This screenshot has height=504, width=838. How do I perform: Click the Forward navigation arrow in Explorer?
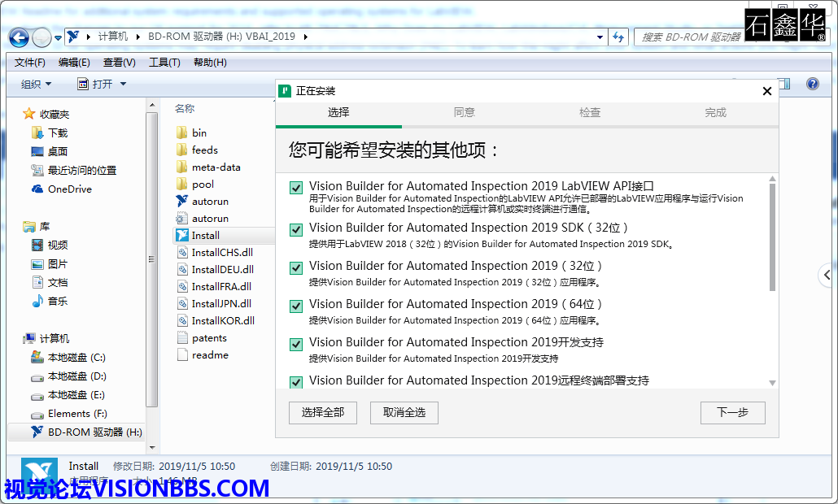click(41, 37)
